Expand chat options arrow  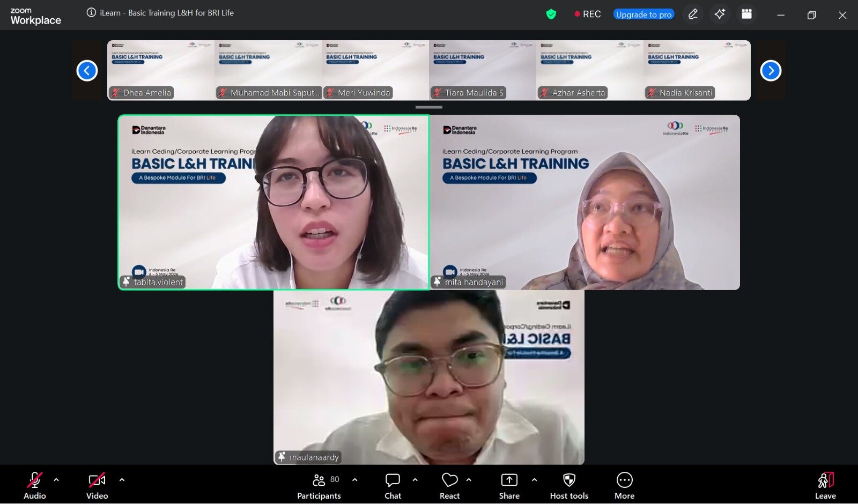pyautogui.click(x=415, y=480)
